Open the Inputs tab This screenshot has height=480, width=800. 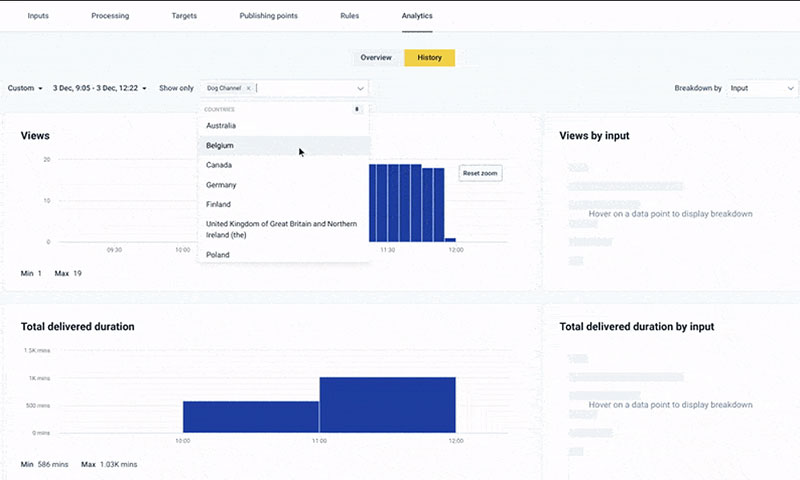[38, 16]
